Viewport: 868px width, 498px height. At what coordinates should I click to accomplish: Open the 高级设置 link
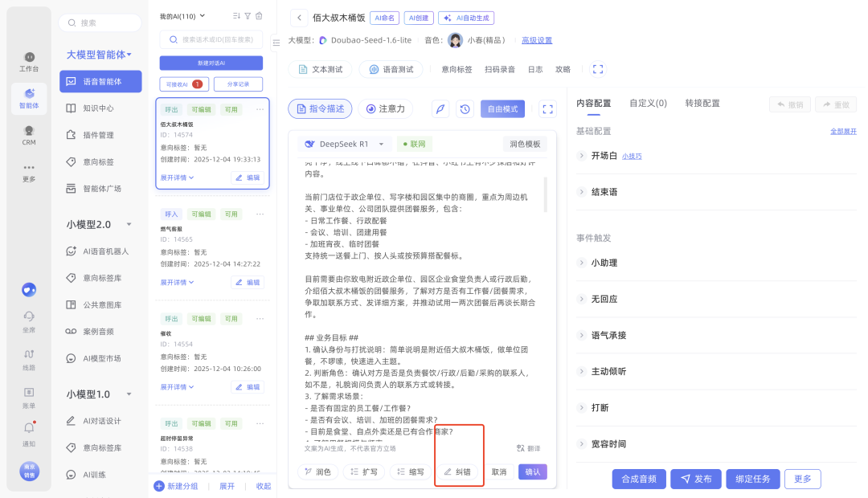(x=537, y=40)
